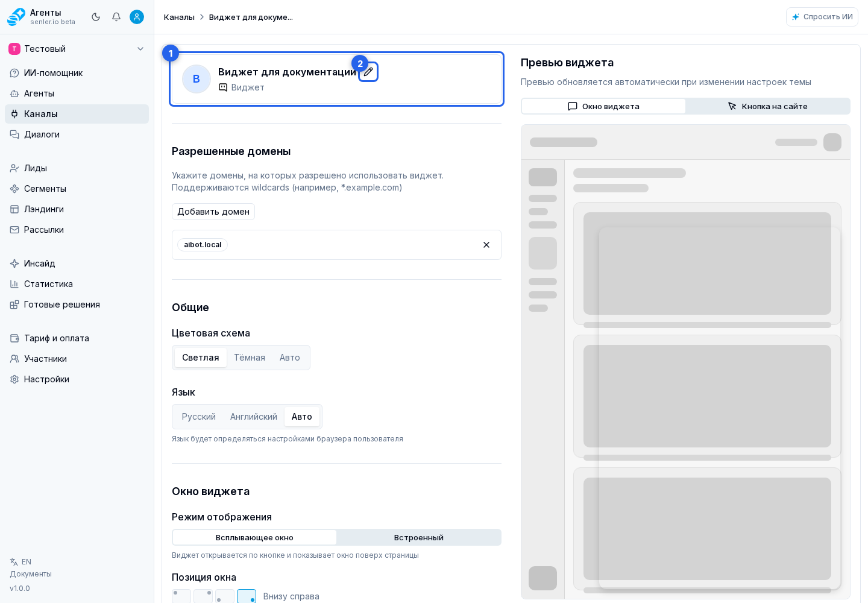Switch language via the EN selector

pyautogui.click(x=21, y=562)
